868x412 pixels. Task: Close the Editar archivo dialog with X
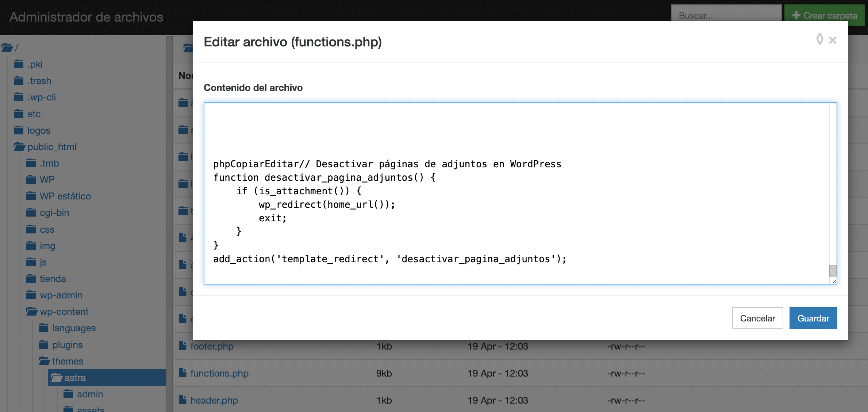pyautogui.click(x=833, y=40)
